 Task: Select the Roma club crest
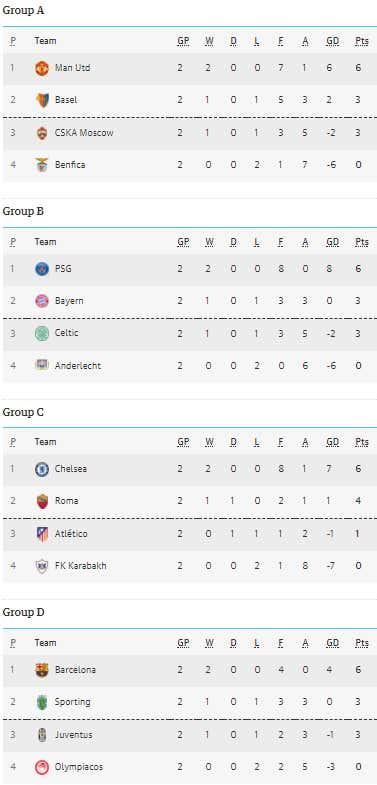coord(42,501)
